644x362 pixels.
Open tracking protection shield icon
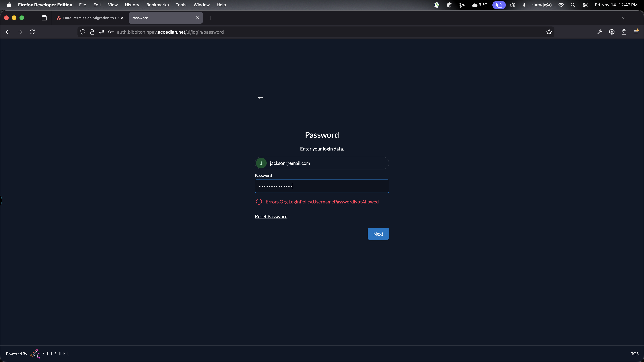pos(83,32)
